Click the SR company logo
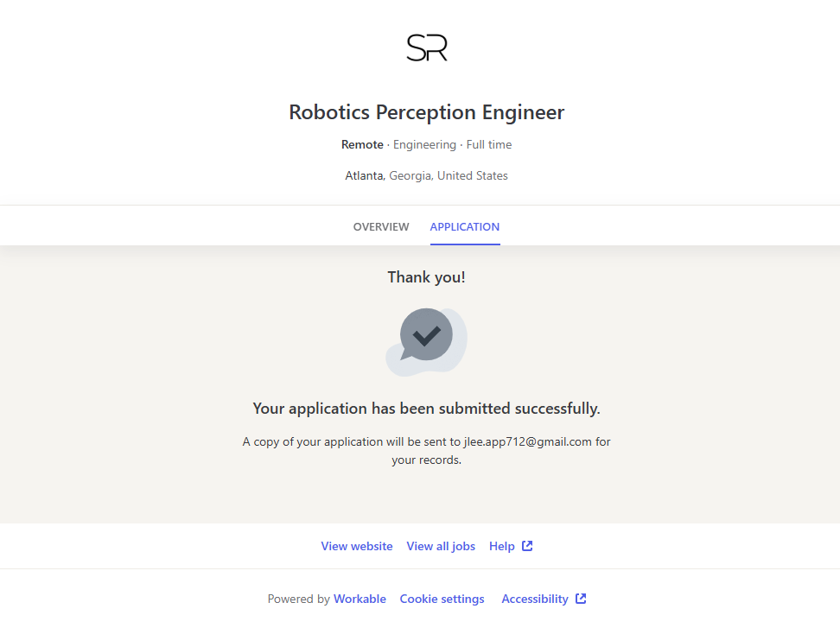This screenshot has height=628, width=840. [x=427, y=48]
